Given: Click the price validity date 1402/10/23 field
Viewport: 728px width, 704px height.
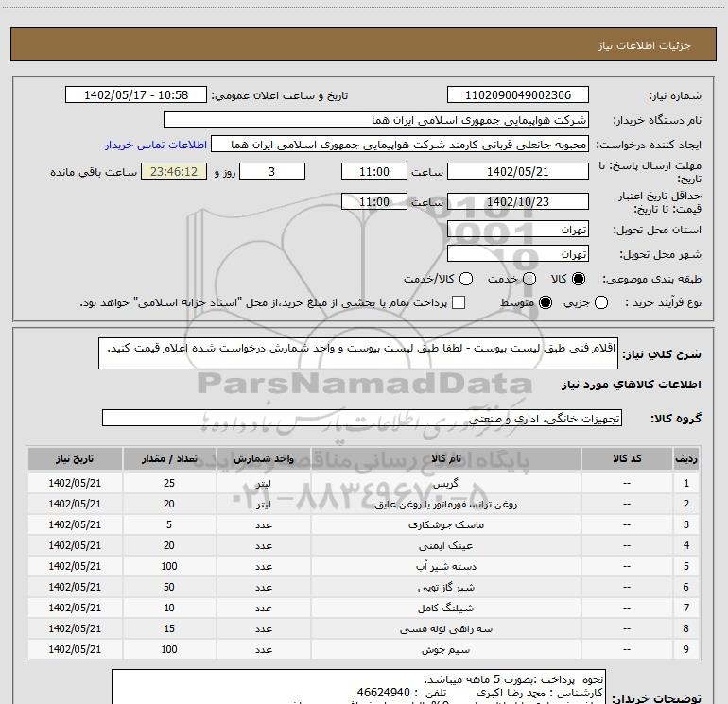Looking at the screenshot, I should click(x=517, y=202).
